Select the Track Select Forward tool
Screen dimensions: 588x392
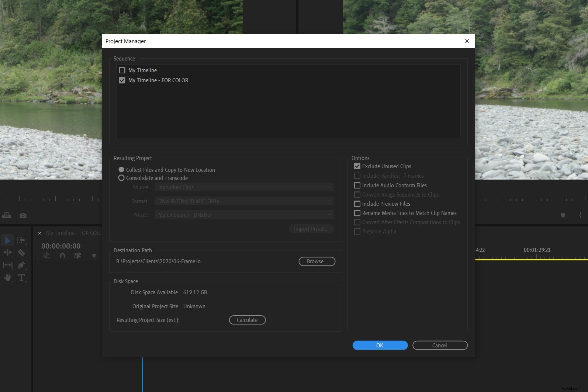pyautogui.click(x=21, y=240)
